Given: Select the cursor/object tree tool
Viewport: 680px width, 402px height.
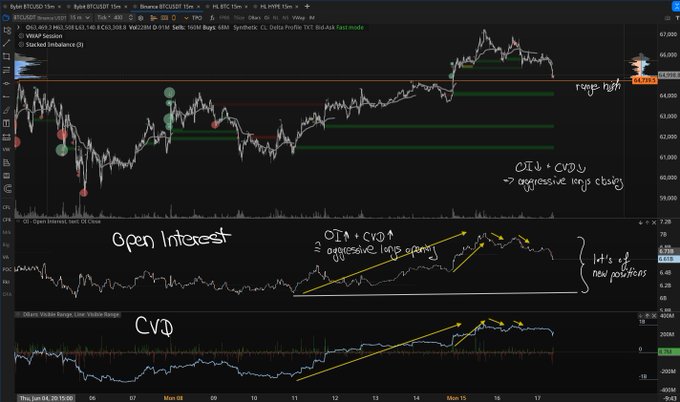Looking at the screenshot, I should click(7, 30).
